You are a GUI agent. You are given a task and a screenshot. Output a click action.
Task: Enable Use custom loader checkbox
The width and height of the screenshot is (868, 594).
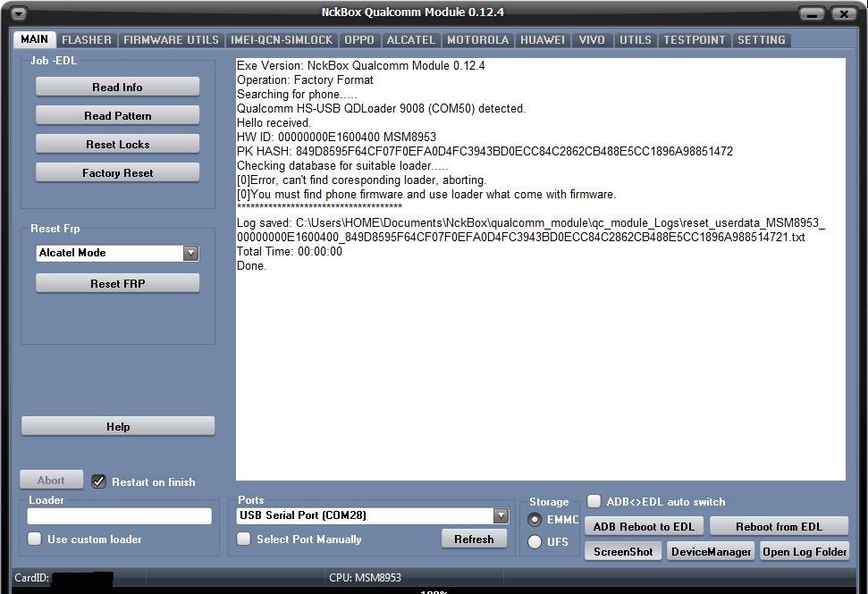(34, 539)
